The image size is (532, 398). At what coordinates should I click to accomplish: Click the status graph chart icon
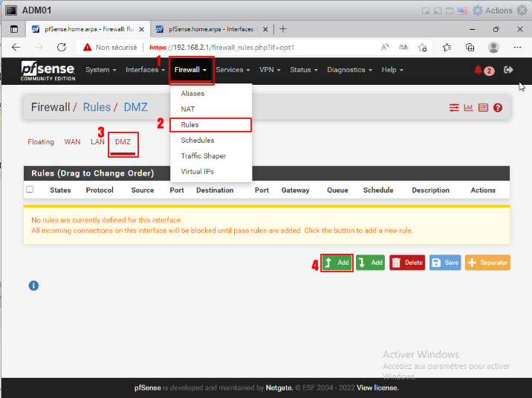(469, 108)
